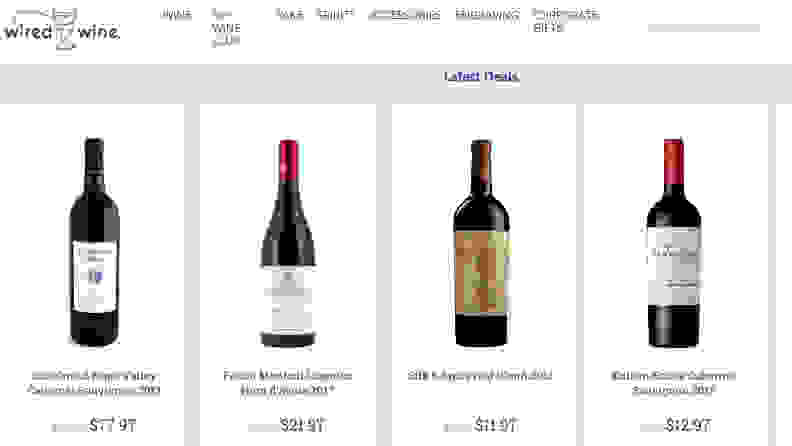Click the Wired for Wine logo
This screenshot has height=446, width=792.
62,29
